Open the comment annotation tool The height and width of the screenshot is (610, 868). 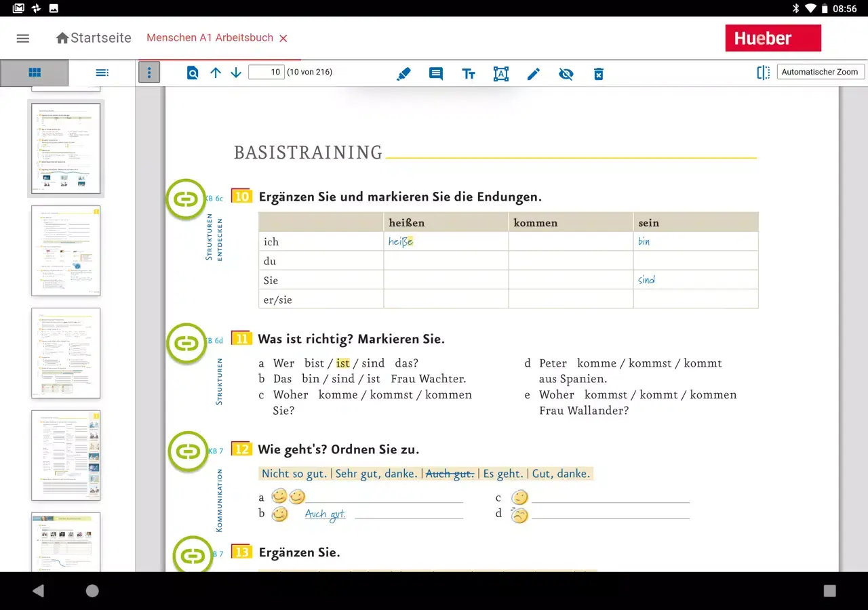click(x=436, y=74)
